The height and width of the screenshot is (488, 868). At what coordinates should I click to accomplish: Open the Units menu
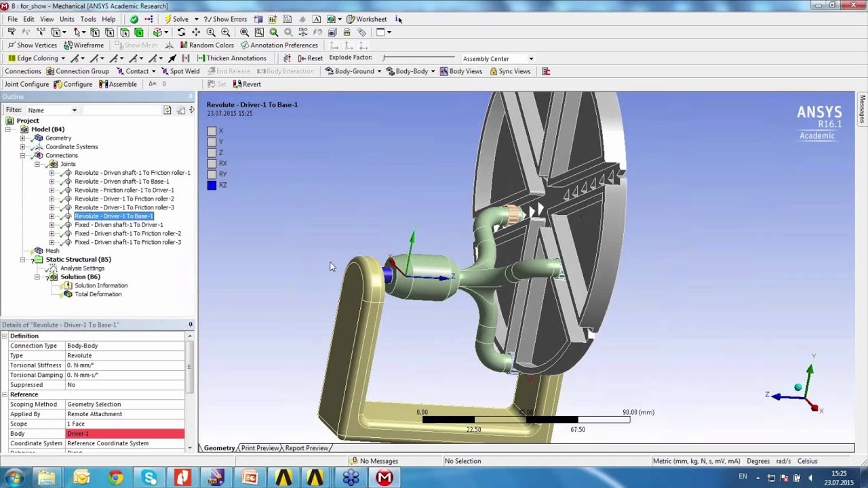coord(66,19)
